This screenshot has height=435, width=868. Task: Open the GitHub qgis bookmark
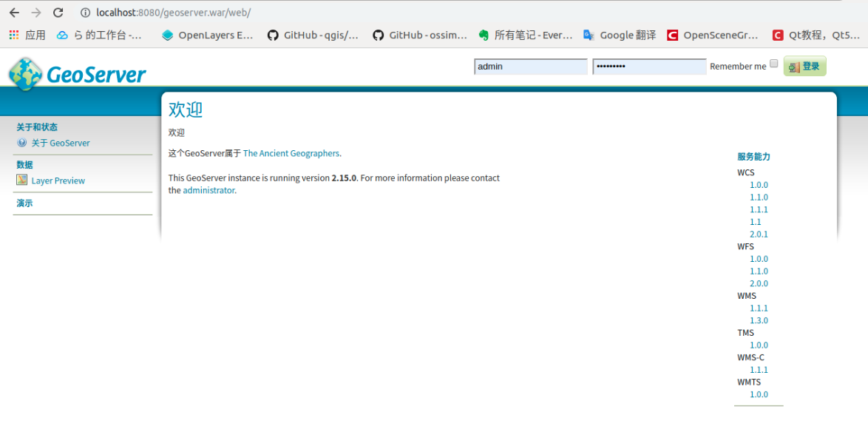(x=313, y=35)
